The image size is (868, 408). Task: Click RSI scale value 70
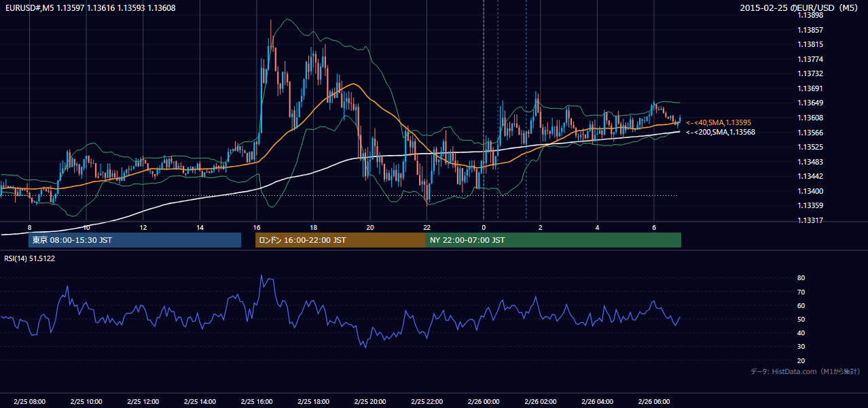[x=801, y=292]
